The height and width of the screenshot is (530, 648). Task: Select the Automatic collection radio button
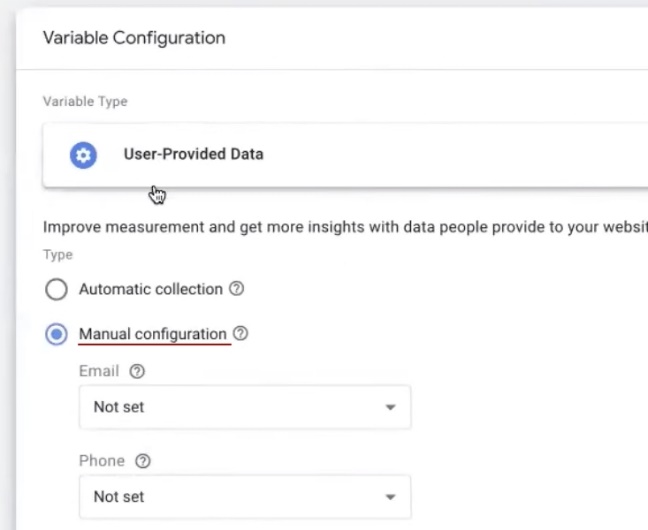(57, 290)
